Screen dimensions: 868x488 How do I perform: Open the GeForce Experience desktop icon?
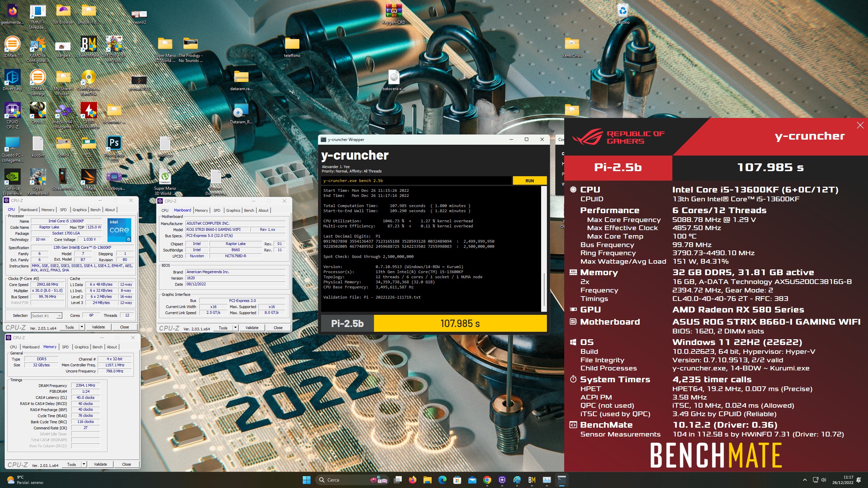(12, 182)
